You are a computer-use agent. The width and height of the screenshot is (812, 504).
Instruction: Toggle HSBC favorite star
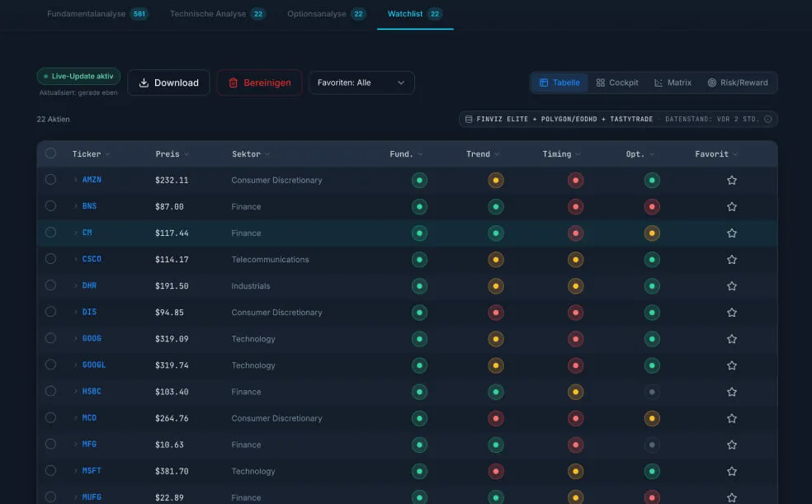[731, 392]
